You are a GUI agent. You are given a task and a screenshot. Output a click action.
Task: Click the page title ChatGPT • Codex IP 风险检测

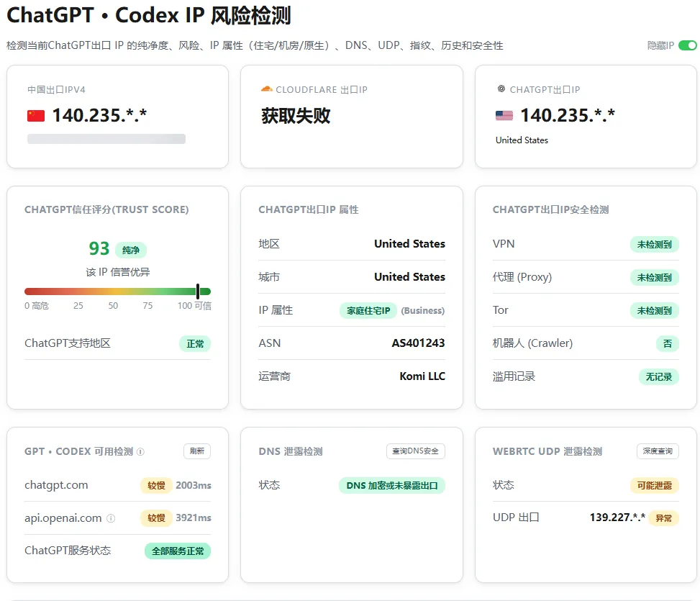[149, 15]
